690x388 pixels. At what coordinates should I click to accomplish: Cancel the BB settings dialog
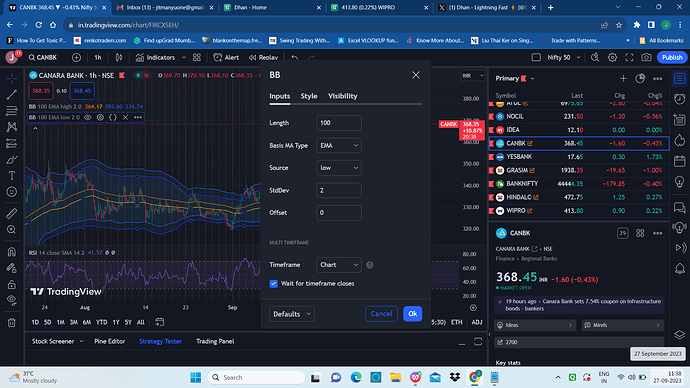(x=381, y=314)
